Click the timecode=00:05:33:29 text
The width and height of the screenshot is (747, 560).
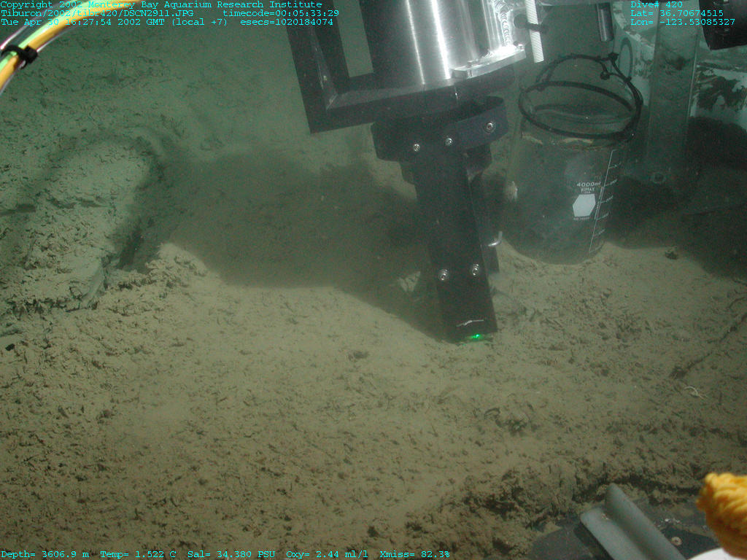pyautogui.click(x=281, y=13)
